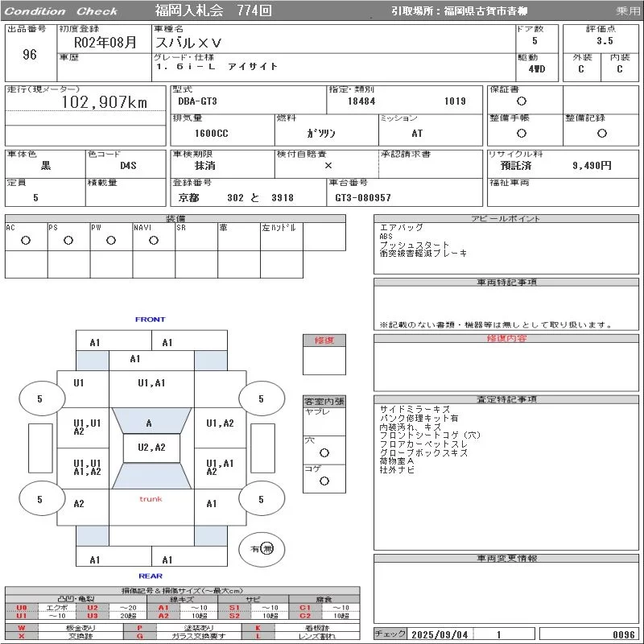Image resolution: width=644 pixels, height=644 pixels.
Task: Select the registration number 京都 302 と 3918
Action: coord(236,198)
